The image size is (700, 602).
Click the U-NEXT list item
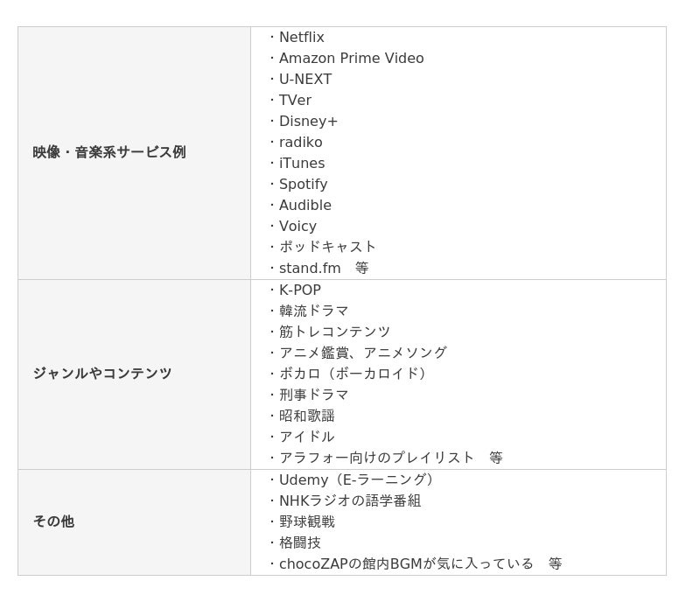305,80
